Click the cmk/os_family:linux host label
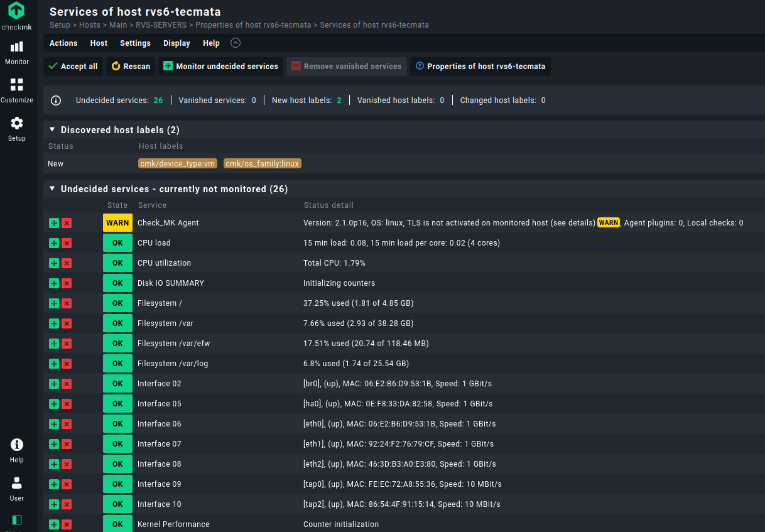The width and height of the screenshot is (765, 532). click(263, 163)
